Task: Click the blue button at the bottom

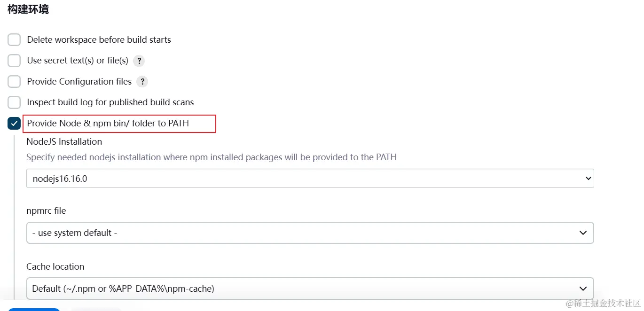Action: (33, 309)
